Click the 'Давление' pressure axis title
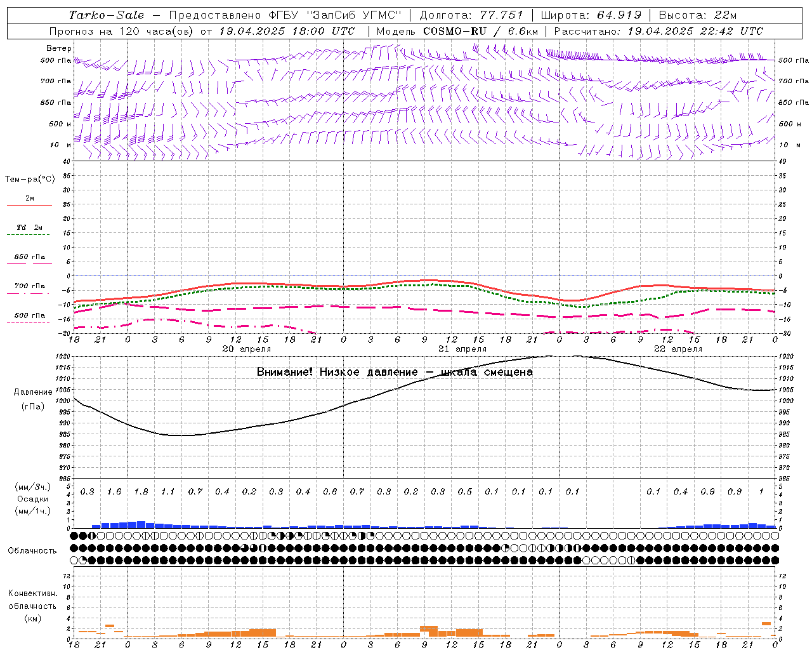The image size is (812, 650). click(x=33, y=392)
